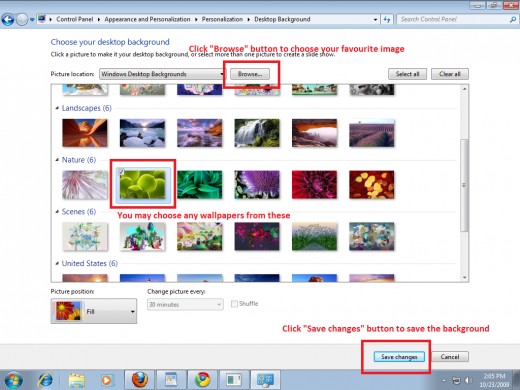
Task: Open the Picture location dropdown
Action: pyautogui.click(x=162, y=74)
